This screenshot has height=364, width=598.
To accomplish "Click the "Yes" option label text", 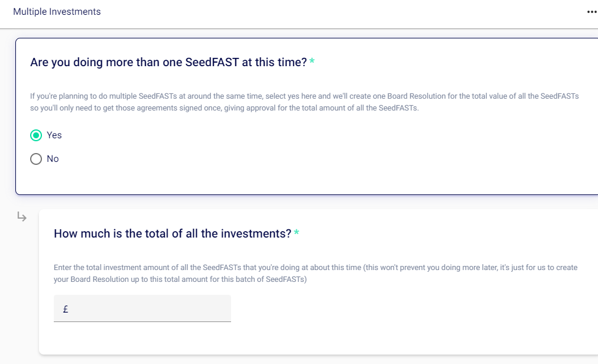I will point(54,135).
